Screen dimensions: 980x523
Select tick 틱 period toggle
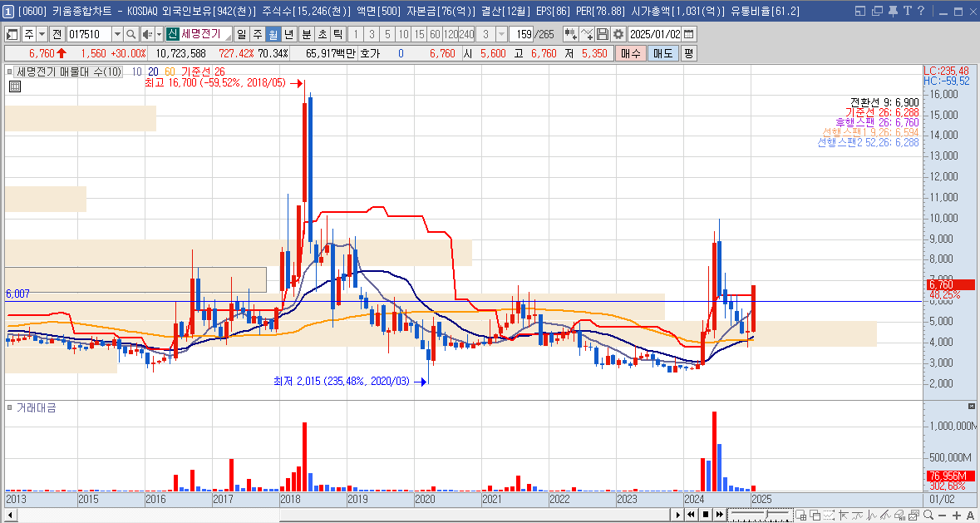coord(337,34)
